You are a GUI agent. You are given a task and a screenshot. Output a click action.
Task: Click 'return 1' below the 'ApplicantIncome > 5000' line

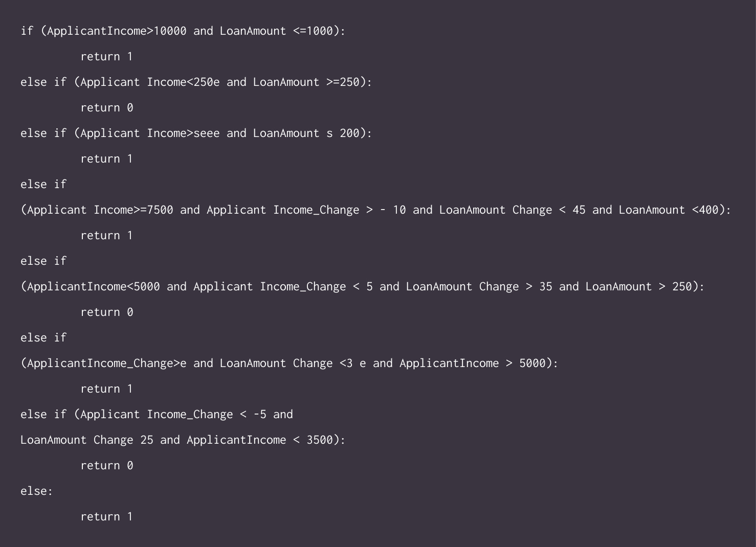[106, 389]
